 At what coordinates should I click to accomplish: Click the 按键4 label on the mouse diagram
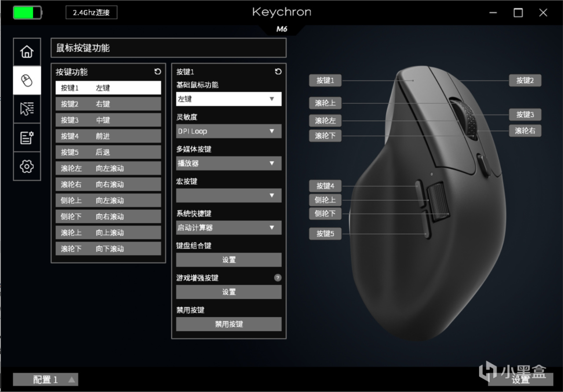[x=325, y=186]
